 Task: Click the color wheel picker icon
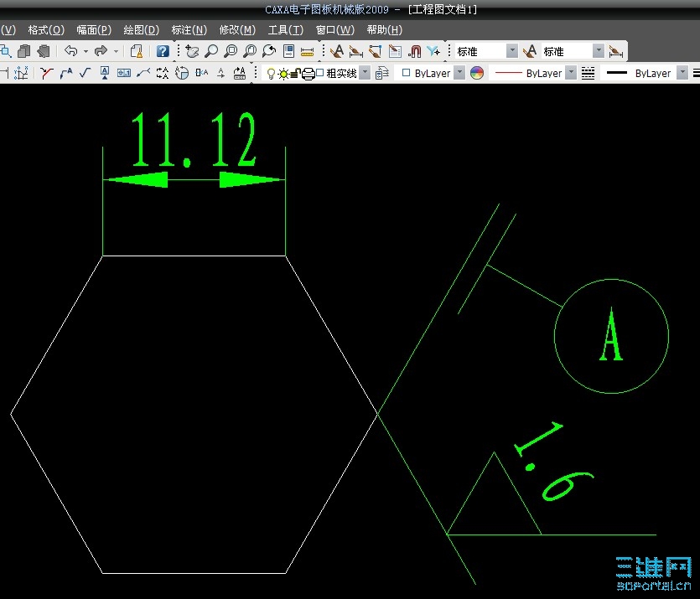[x=477, y=73]
